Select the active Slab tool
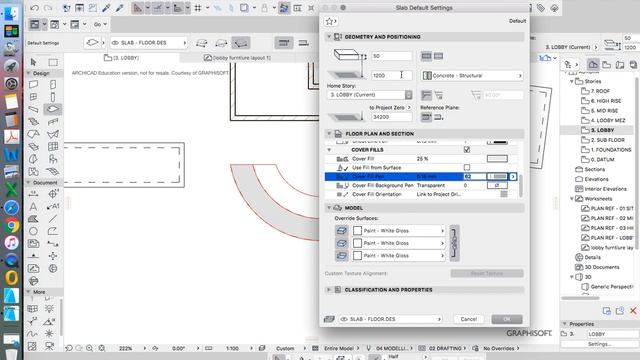The image size is (640, 360). click(x=53, y=109)
